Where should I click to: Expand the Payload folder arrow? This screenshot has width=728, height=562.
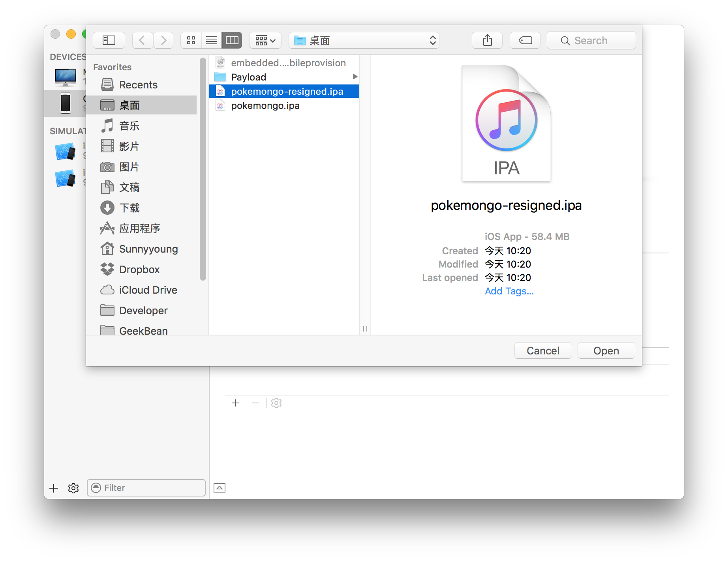pyautogui.click(x=355, y=77)
